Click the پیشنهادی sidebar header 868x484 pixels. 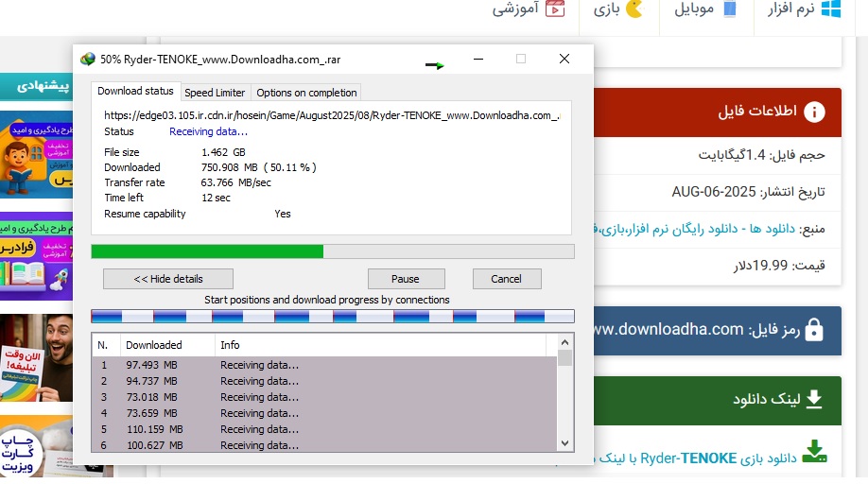pos(37,86)
